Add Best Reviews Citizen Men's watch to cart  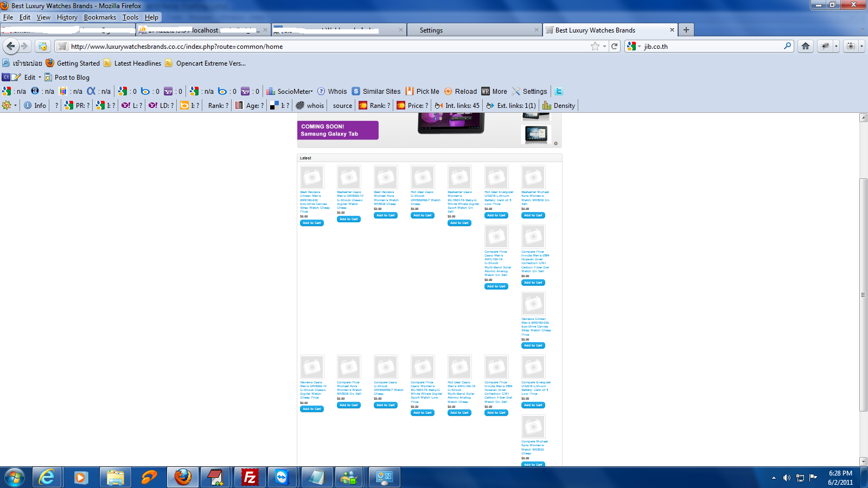coord(312,223)
